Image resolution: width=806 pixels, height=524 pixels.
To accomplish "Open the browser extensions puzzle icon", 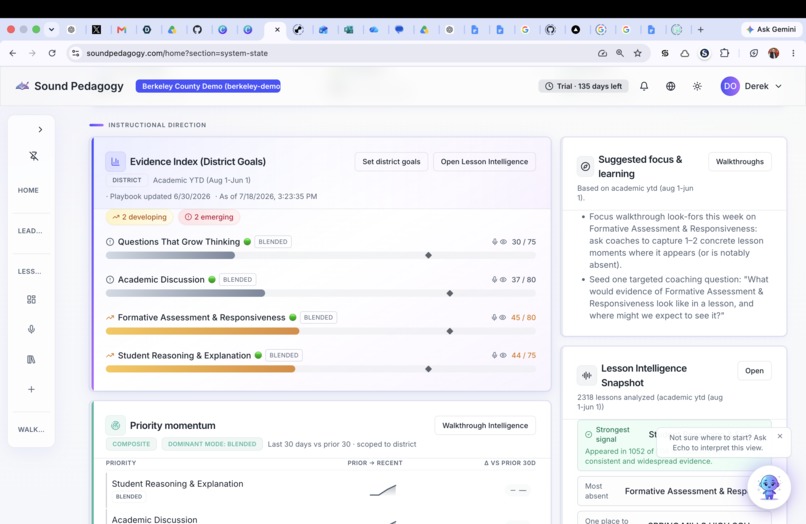I will coord(724,53).
